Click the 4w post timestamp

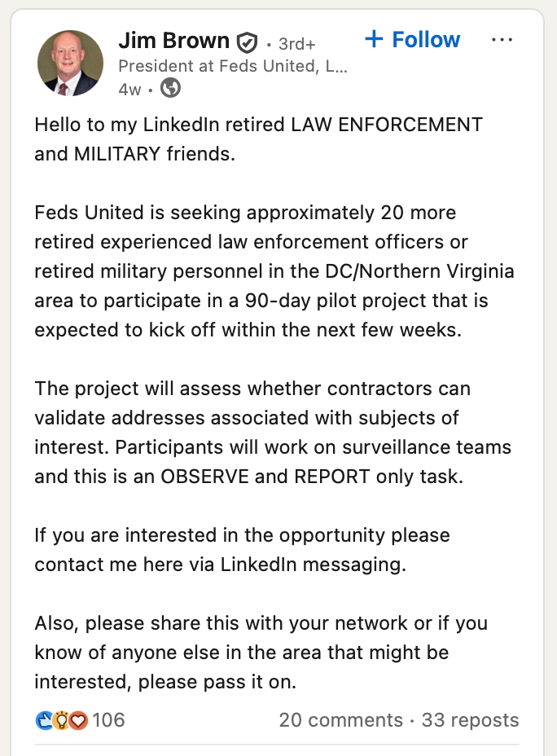coord(129,90)
